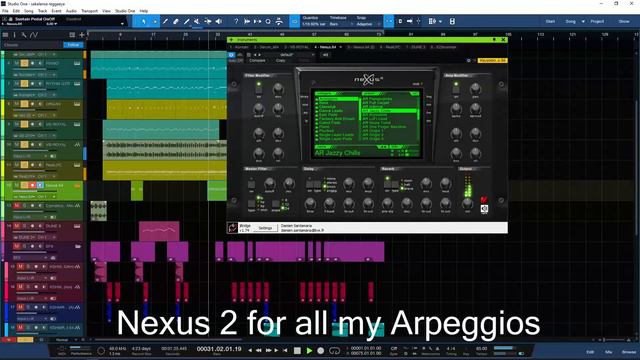Click the Record button in transport
The height and width of the screenshot is (360, 640).
[321, 351]
